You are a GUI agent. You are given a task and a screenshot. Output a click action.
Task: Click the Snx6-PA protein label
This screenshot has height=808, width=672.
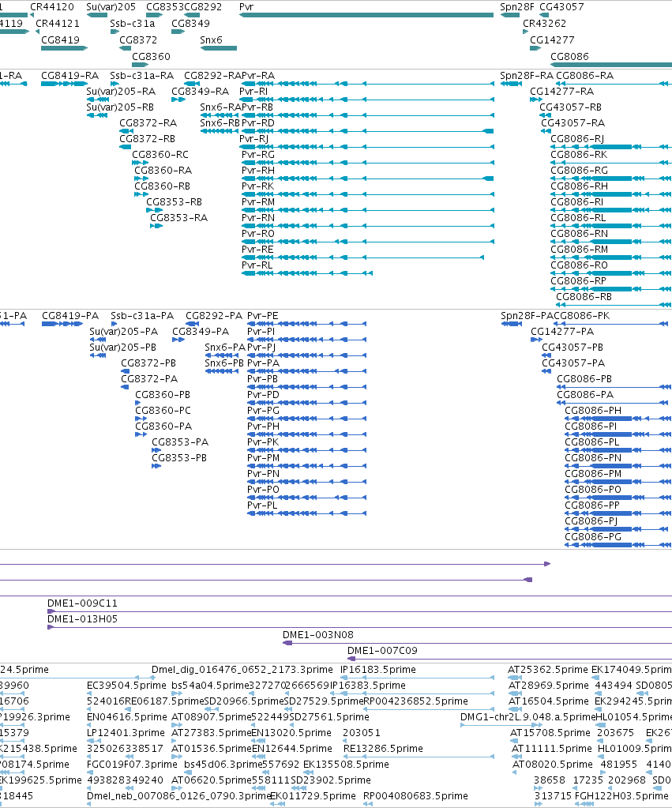point(225,347)
